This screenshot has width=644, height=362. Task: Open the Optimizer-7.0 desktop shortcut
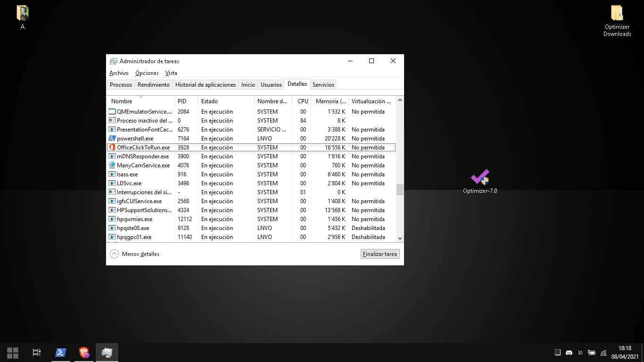click(480, 181)
